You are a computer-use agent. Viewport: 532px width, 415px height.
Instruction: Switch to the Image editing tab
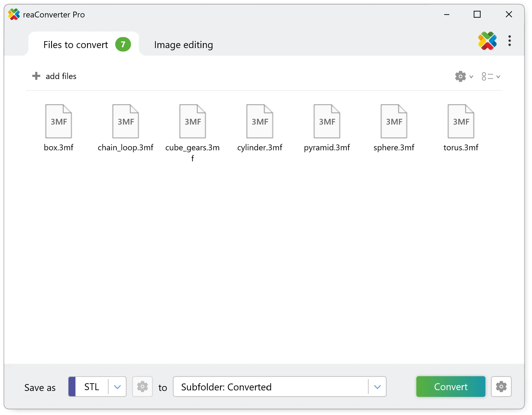point(184,44)
